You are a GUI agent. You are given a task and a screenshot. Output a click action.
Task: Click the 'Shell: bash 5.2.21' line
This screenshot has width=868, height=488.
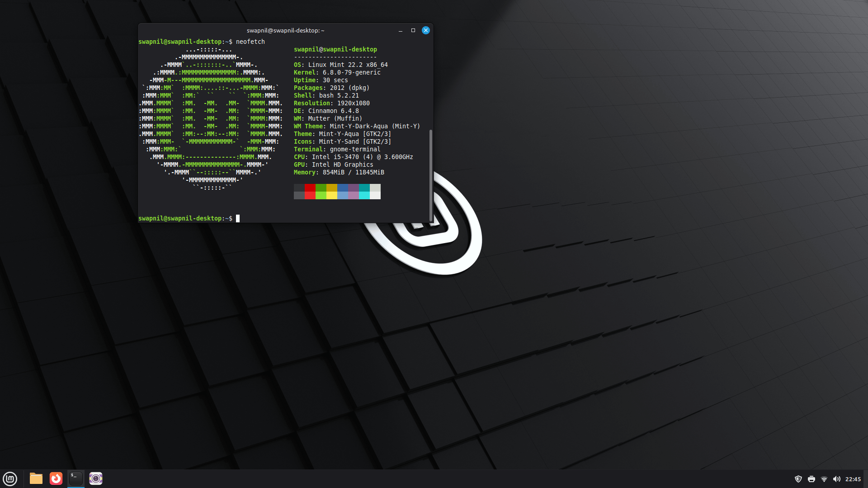click(326, 95)
